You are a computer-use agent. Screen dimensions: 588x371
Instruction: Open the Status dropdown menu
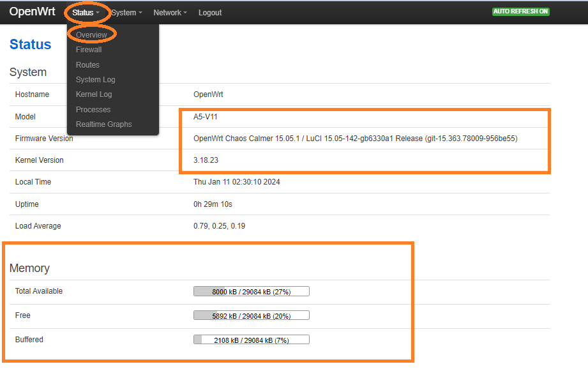[86, 13]
